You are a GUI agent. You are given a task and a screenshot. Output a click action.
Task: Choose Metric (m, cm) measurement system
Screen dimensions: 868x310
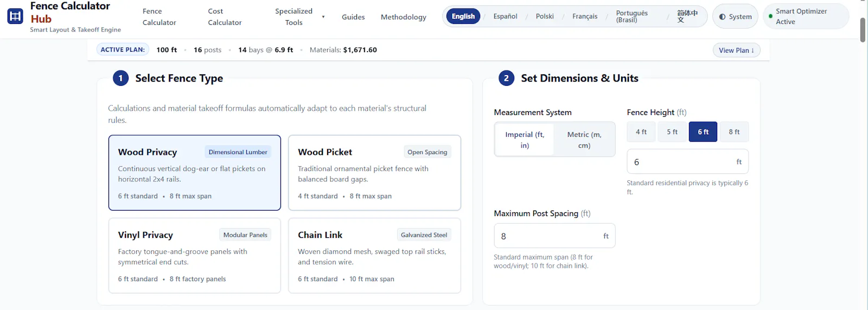(x=584, y=140)
